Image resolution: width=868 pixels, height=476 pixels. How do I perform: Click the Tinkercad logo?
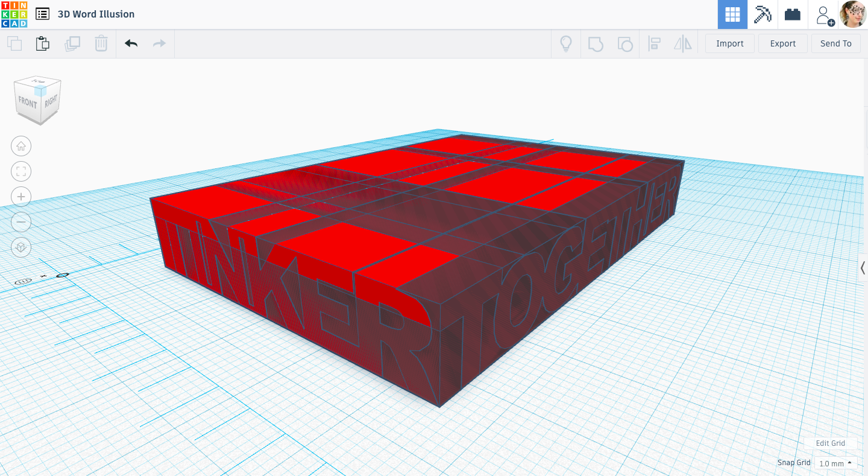tap(14, 14)
